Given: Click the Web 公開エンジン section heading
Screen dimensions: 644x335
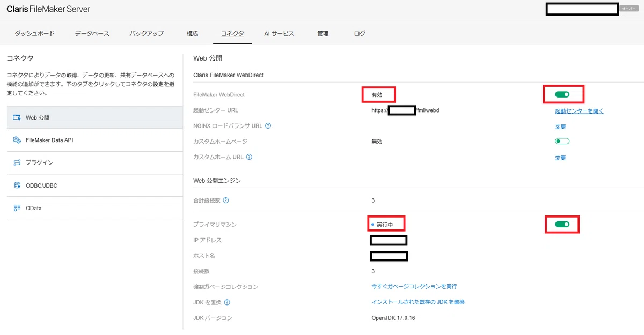Looking at the screenshot, I should (217, 181).
